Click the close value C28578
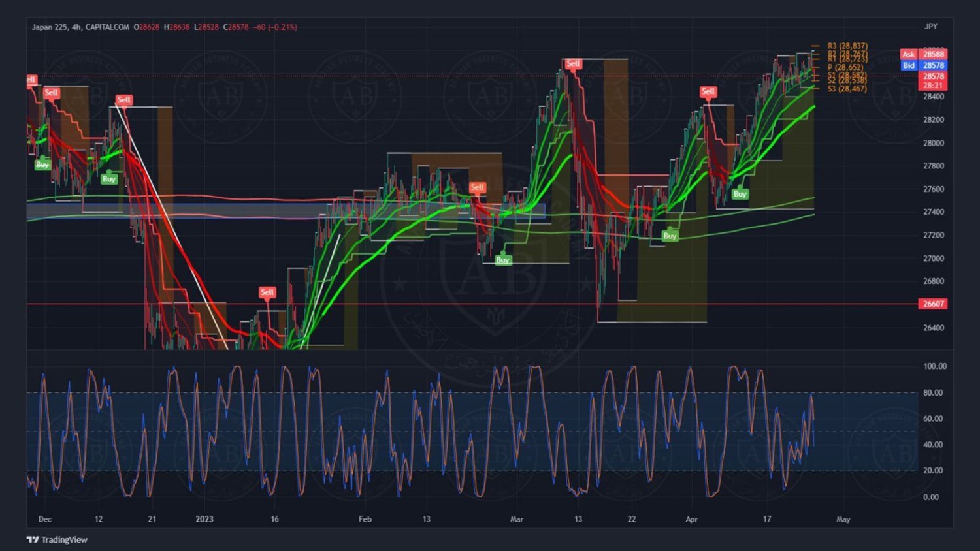 [x=235, y=27]
